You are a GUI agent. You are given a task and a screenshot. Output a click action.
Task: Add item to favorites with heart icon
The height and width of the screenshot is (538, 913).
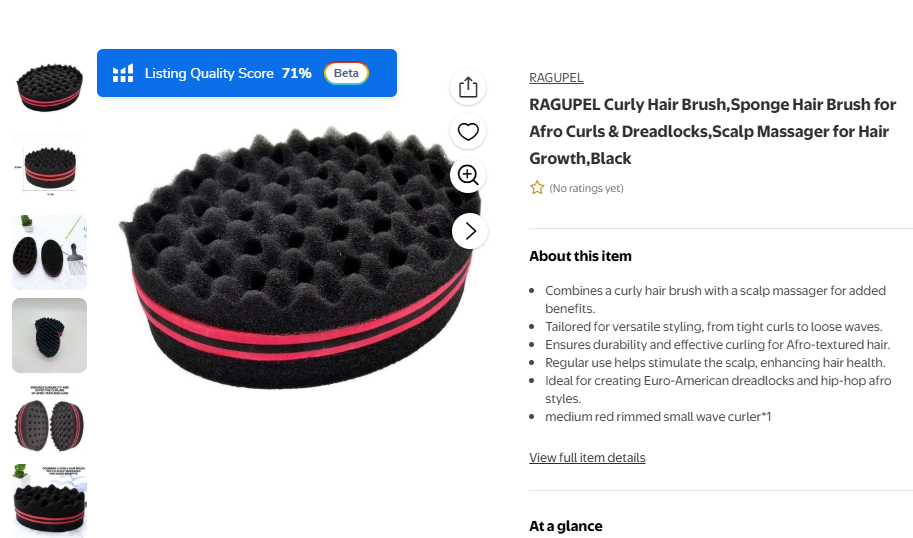[468, 131]
